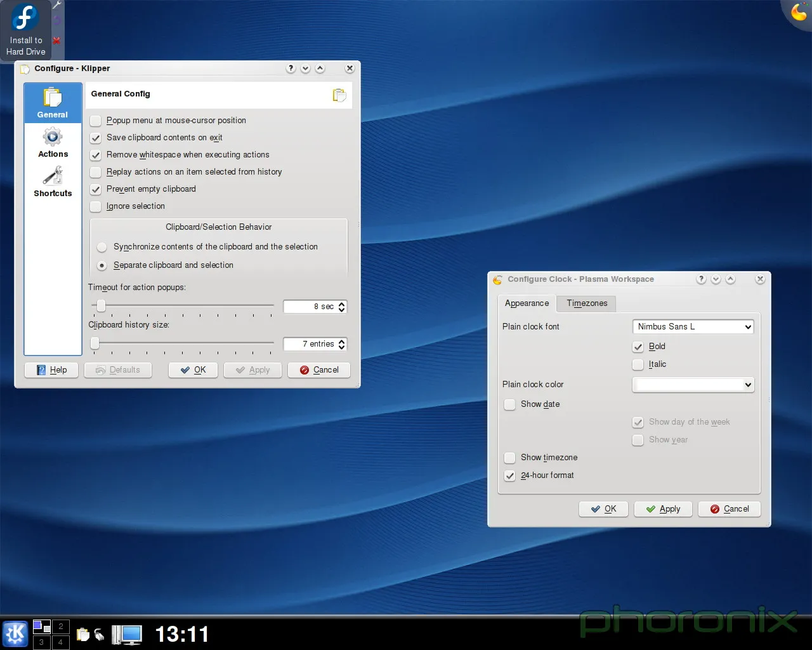Click OK in the Klipper dialog
812x650 pixels.
[x=193, y=370]
